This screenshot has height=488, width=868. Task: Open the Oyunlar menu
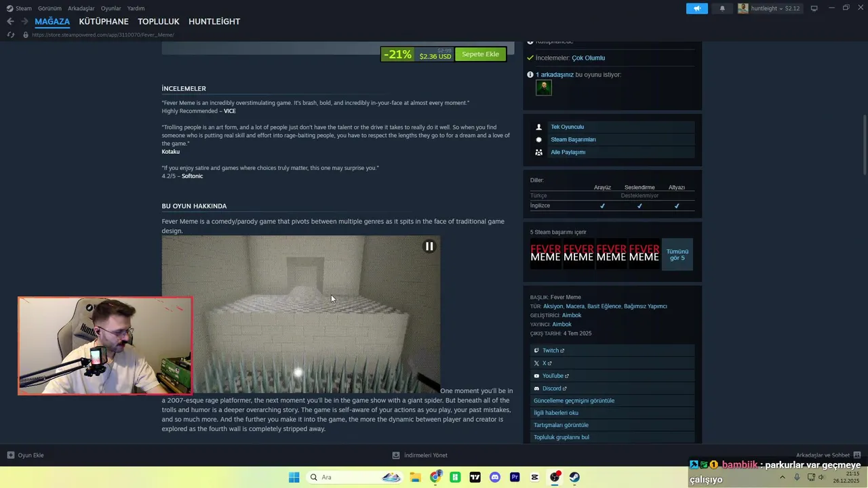tap(111, 8)
